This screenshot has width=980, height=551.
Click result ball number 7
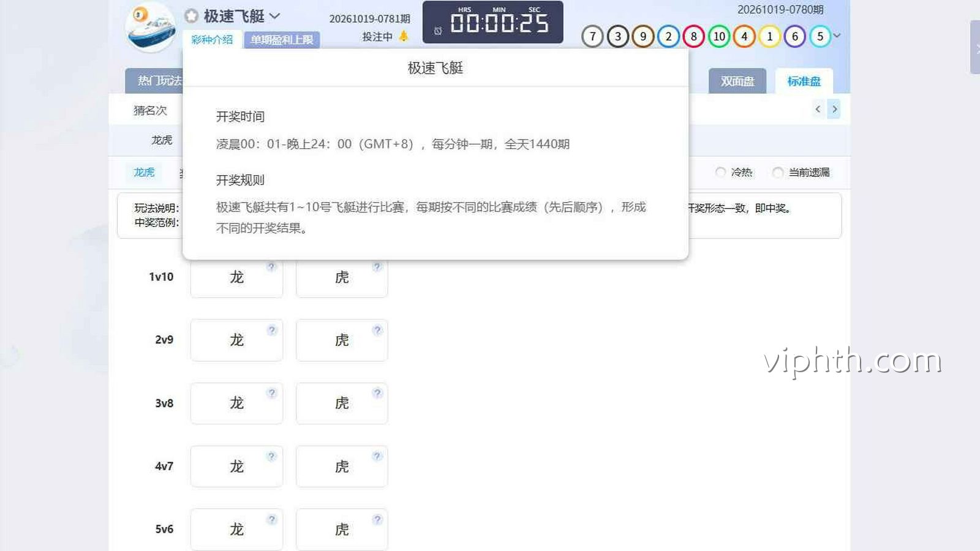click(592, 36)
